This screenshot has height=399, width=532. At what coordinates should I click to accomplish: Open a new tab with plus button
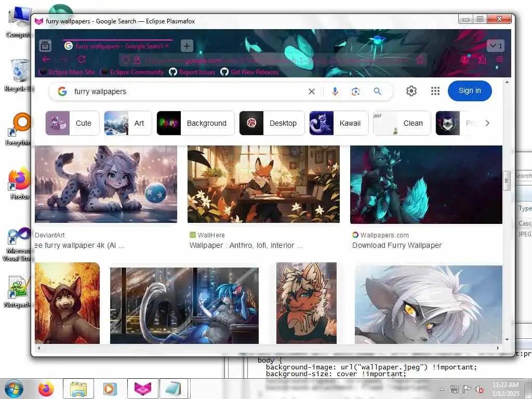click(187, 46)
